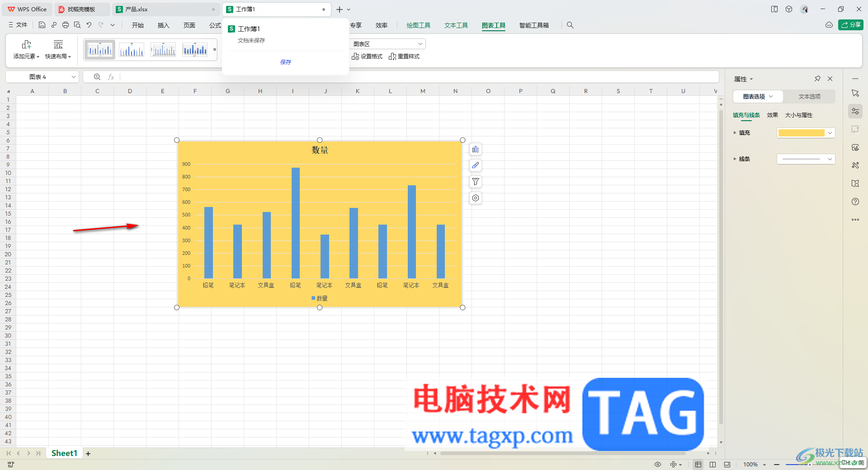Select second chart style thumbnail
This screenshot has height=470, width=868.
(132, 50)
